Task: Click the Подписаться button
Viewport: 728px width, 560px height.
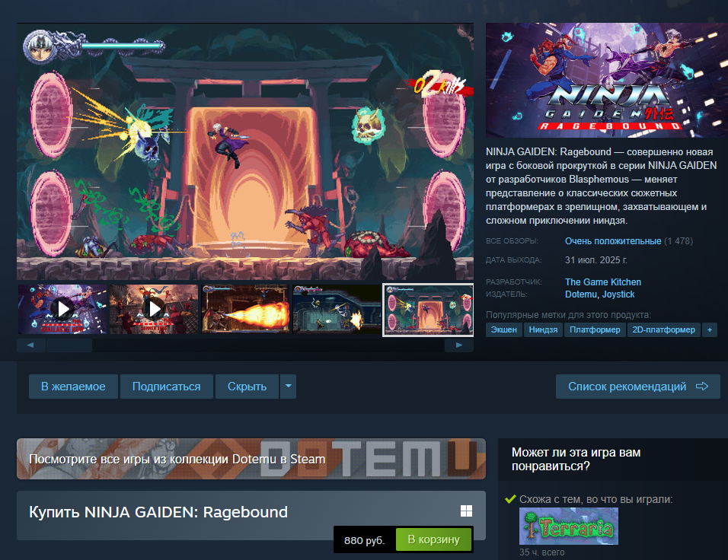Action: point(166,387)
